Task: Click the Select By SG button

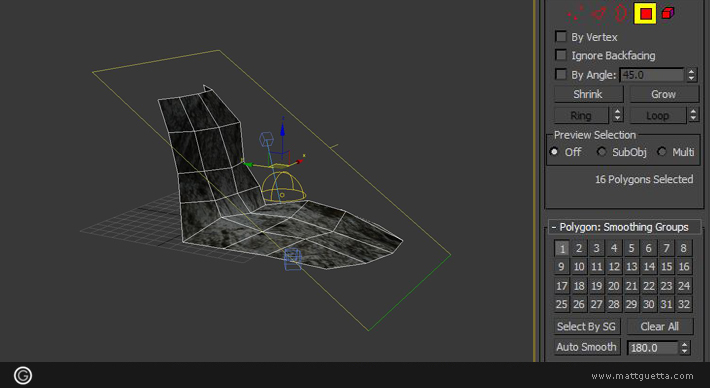Action: tap(586, 326)
